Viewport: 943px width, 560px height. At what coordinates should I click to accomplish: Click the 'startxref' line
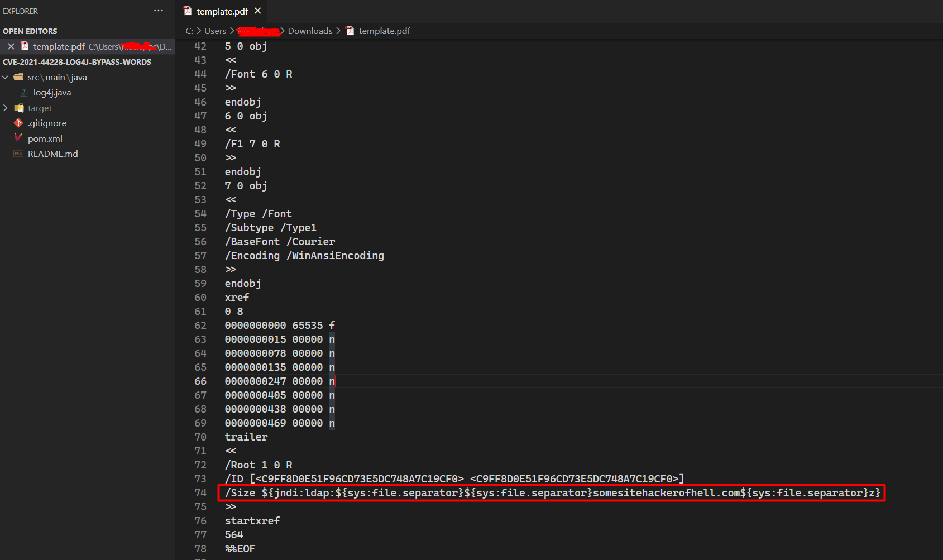(x=252, y=521)
